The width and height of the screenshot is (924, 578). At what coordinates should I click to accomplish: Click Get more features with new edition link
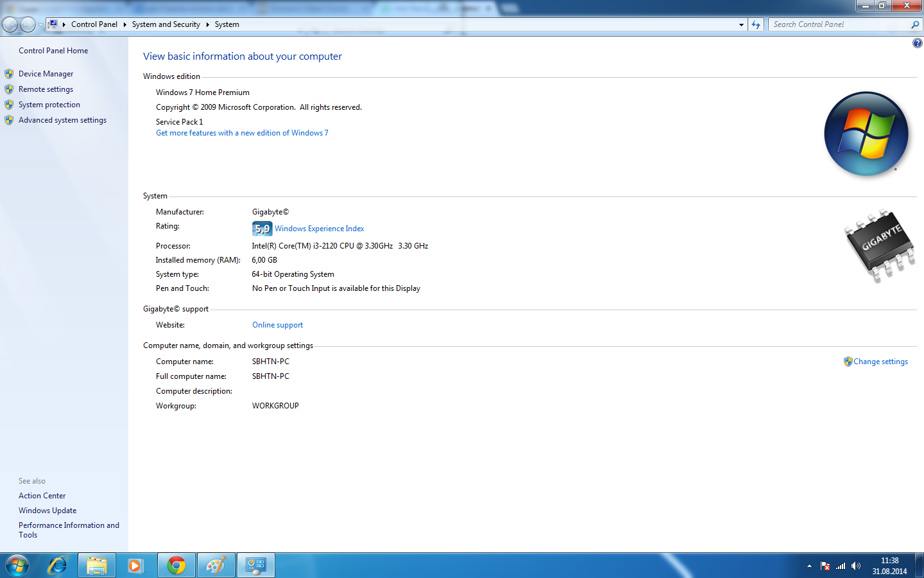coord(242,133)
